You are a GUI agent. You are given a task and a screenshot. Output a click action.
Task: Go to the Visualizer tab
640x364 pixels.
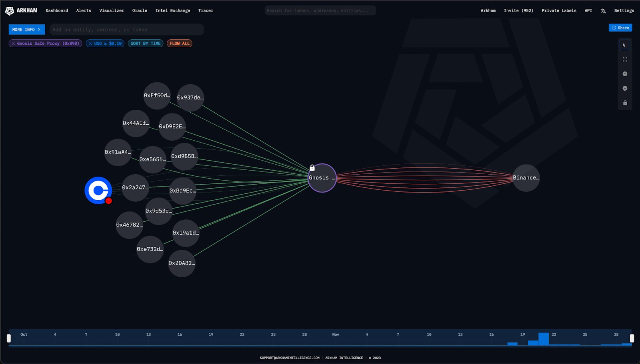112,11
